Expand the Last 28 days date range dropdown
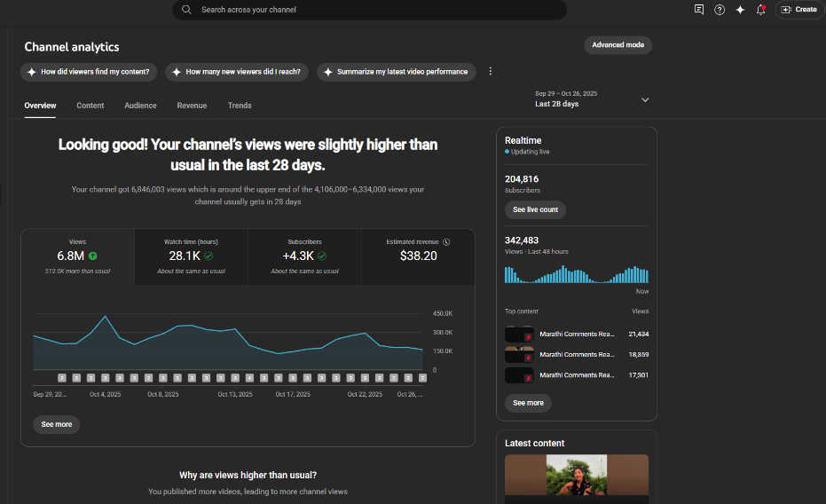 [645, 99]
